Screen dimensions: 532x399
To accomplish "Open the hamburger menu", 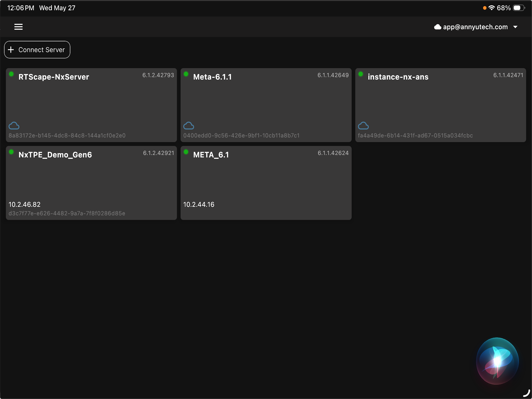I will tap(18, 27).
